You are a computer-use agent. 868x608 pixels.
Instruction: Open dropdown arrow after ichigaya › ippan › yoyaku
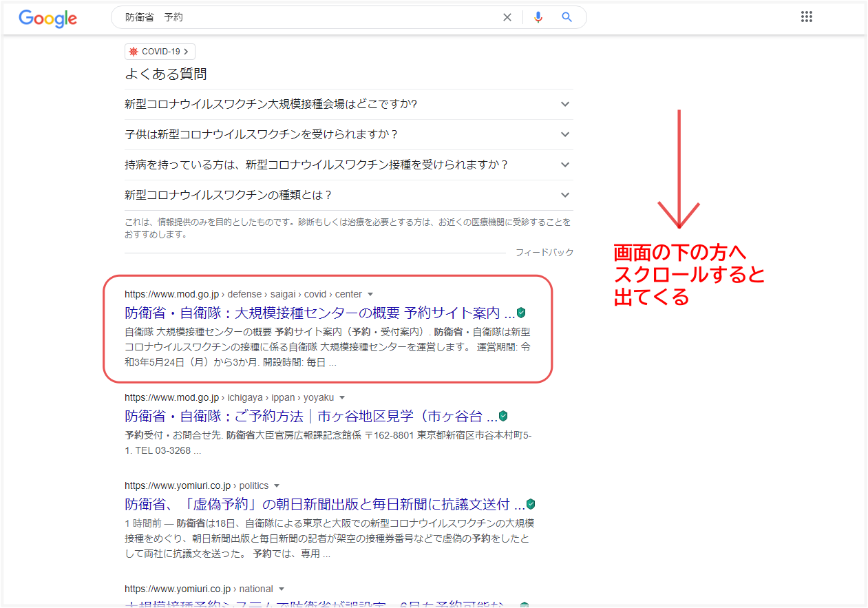(342, 398)
